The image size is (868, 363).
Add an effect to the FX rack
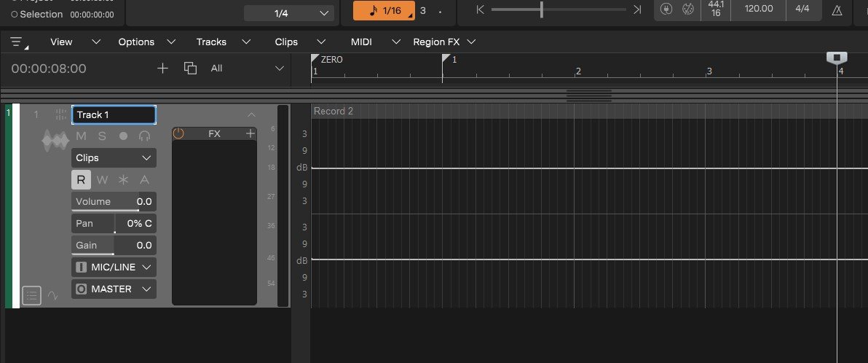click(x=250, y=133)
